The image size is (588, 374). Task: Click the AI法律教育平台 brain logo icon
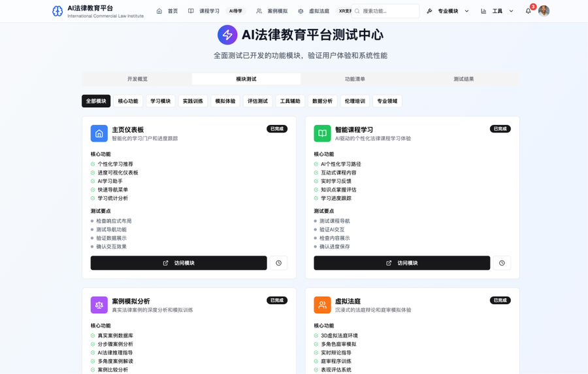click(57, 11)
